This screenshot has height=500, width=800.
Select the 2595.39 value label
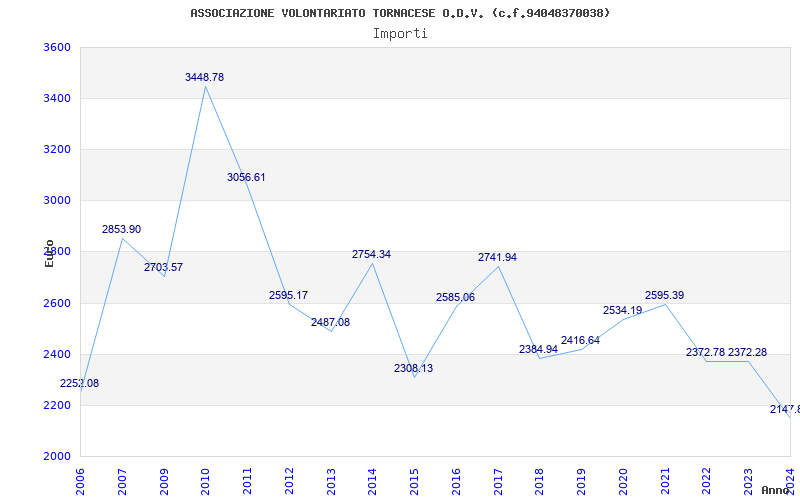(x=664, y=295)
